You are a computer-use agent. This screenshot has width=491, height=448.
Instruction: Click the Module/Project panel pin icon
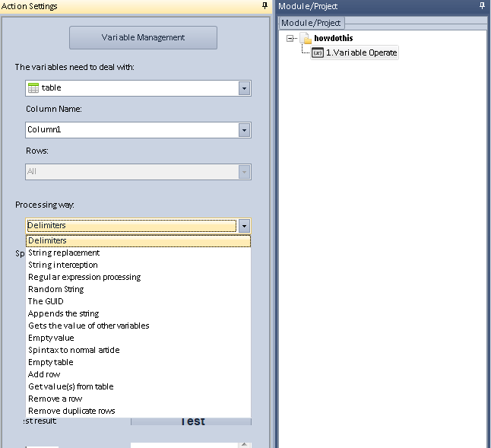(x=482, y=5)
